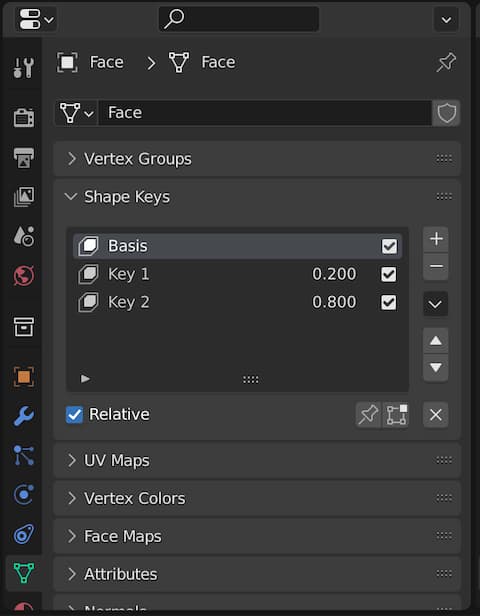Open the View Layer properties tab
Screen dimensions: 480x616
[x=24, y=196]
